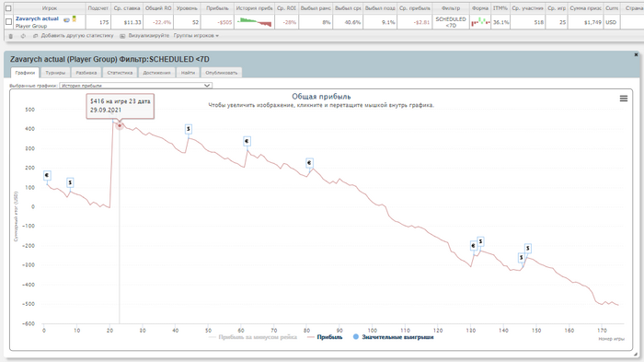Click the $ win marker near game 146
Image resolution: width=644 pixels, height=362 pixels.
[x=522, y=258]
